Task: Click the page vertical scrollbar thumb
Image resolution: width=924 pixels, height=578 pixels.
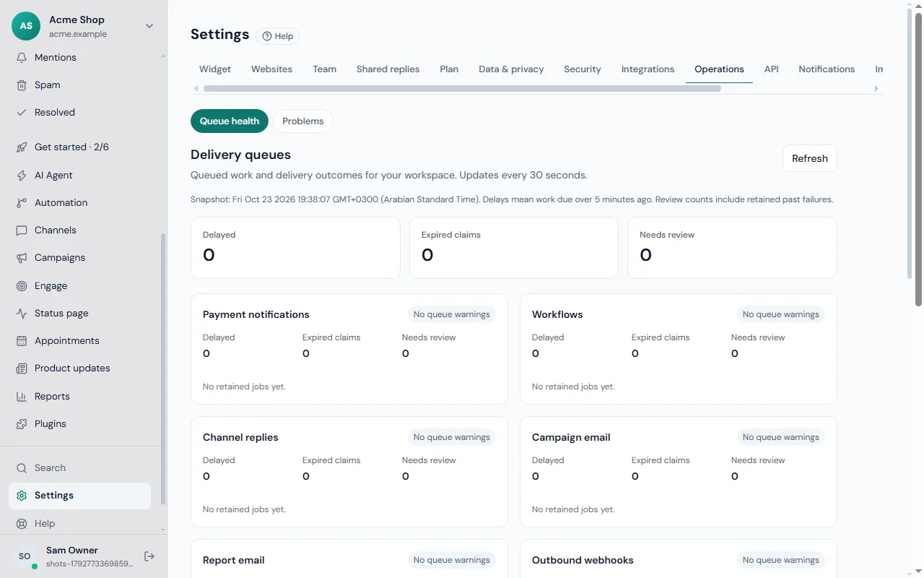Action: 918,158
